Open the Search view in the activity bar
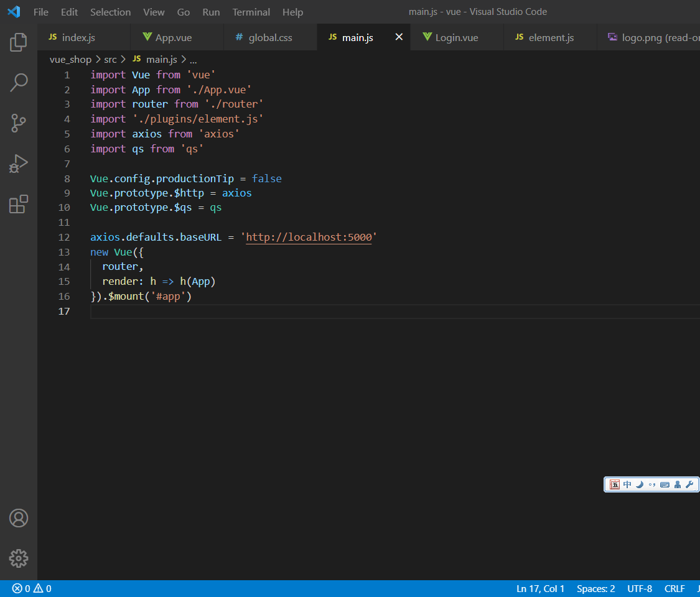 pyautogui.click(x=18, y=83)
